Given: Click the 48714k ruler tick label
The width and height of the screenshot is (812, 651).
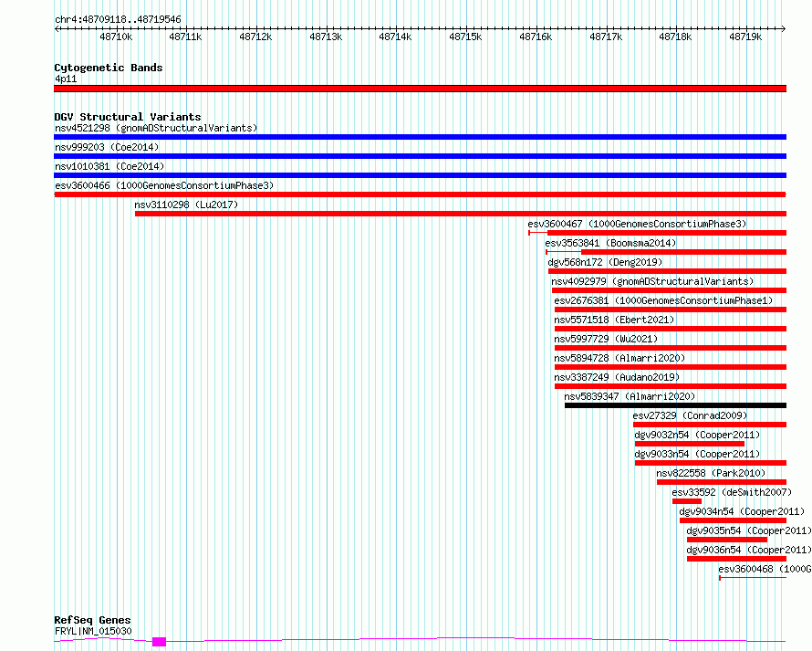Looking at the screenshot, I should (x=395, y=37).
